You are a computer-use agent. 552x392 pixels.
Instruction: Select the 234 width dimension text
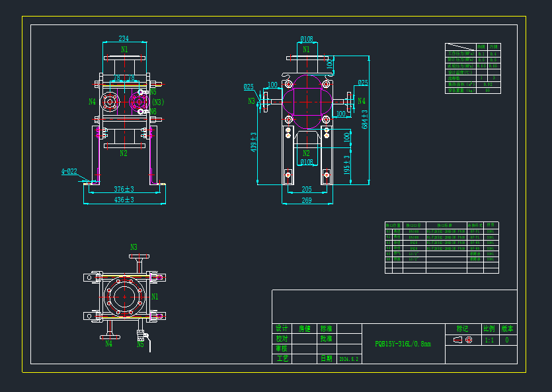(x=124, y=38)
